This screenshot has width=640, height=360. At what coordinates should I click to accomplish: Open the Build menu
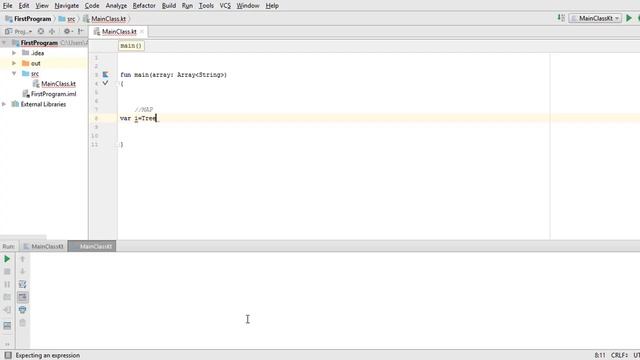[169, 6]
